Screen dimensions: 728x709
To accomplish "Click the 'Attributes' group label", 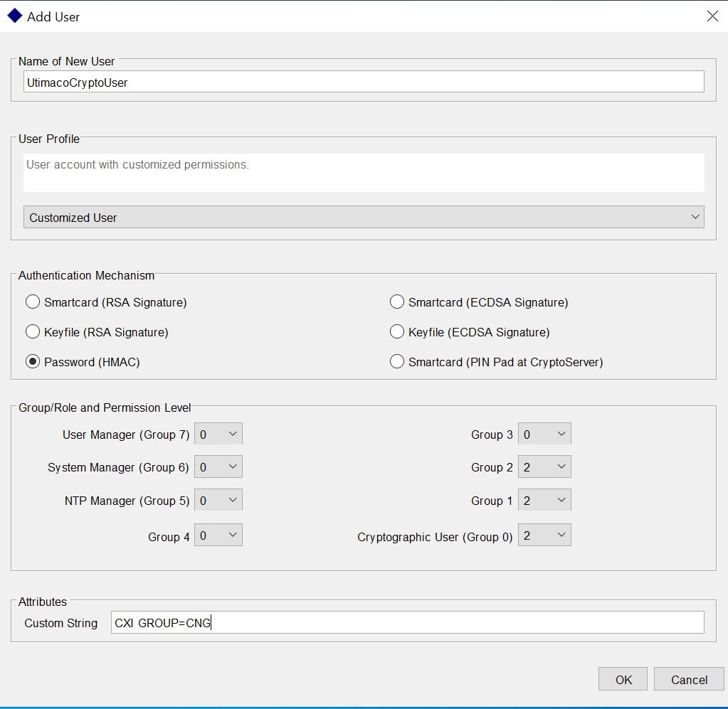I will coord(43,602).
